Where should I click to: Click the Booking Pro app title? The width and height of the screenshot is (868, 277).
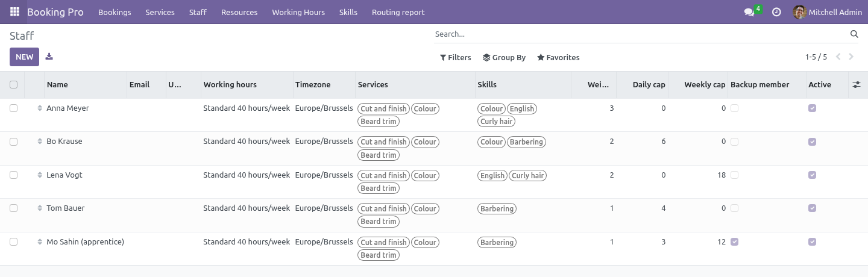coord(55,12)
